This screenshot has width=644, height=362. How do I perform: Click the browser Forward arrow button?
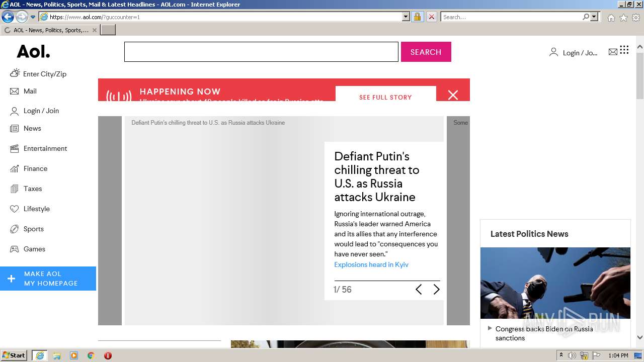[x=22, y=17]
